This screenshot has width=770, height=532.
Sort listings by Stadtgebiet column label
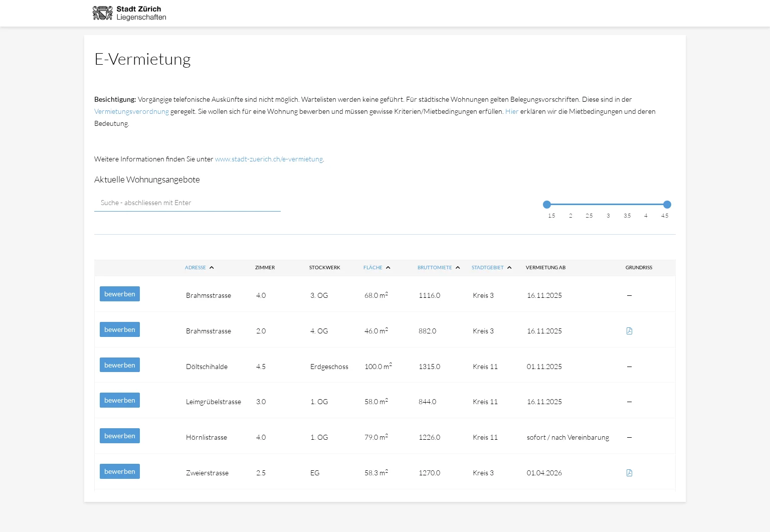(x=487, y=268)
